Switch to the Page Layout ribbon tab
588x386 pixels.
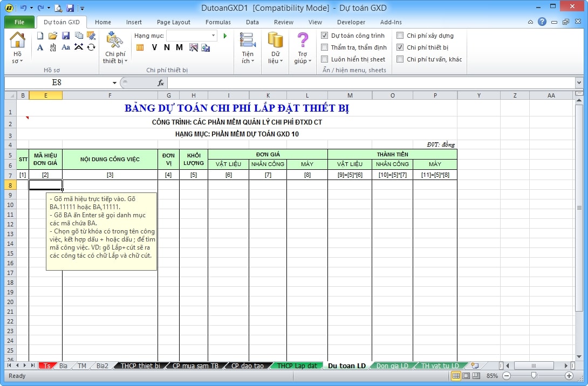173,22
